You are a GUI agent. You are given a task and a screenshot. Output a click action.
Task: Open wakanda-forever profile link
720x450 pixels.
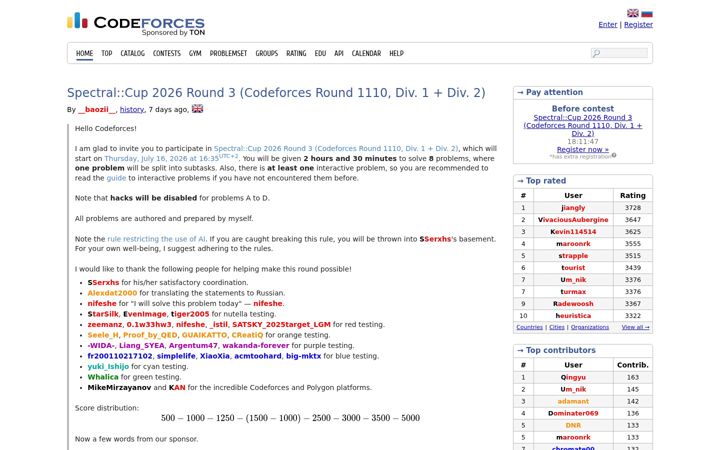[x=256, y=346]
